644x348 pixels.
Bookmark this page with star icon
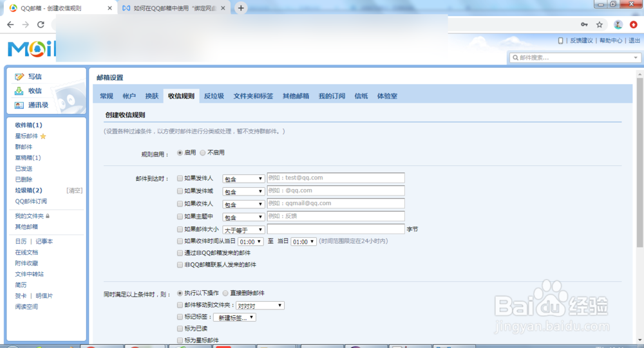click(600, 24)
